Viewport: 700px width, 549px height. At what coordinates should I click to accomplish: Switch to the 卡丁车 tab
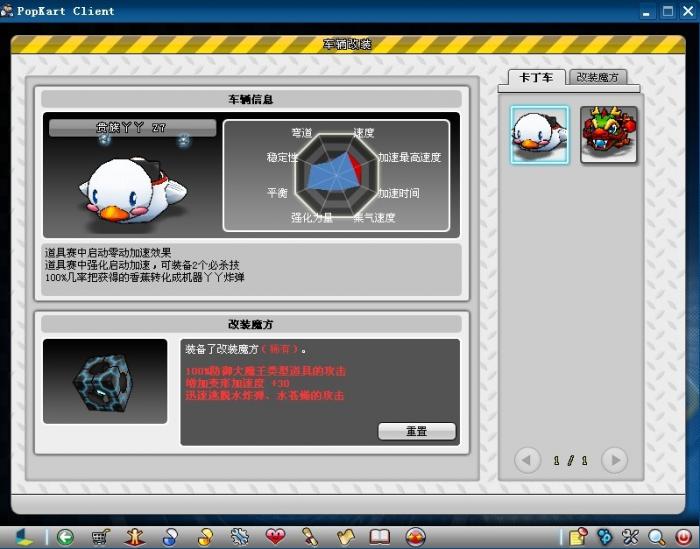pyautogui.click(x=536, y=78)
